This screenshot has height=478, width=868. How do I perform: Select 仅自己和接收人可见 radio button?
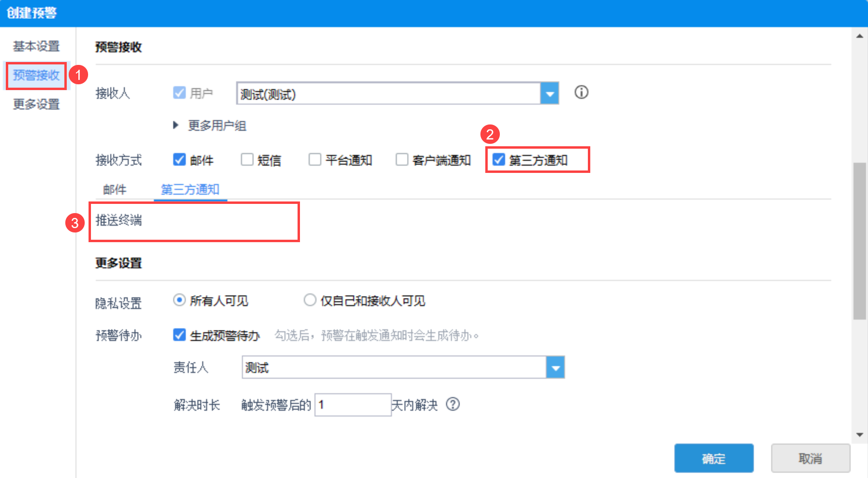(310, 300)
